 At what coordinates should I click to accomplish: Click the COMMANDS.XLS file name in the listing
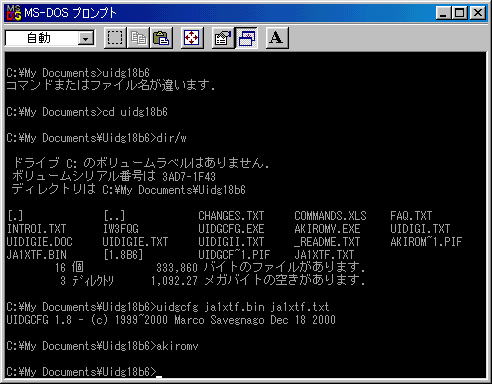(x=330, y=216)
